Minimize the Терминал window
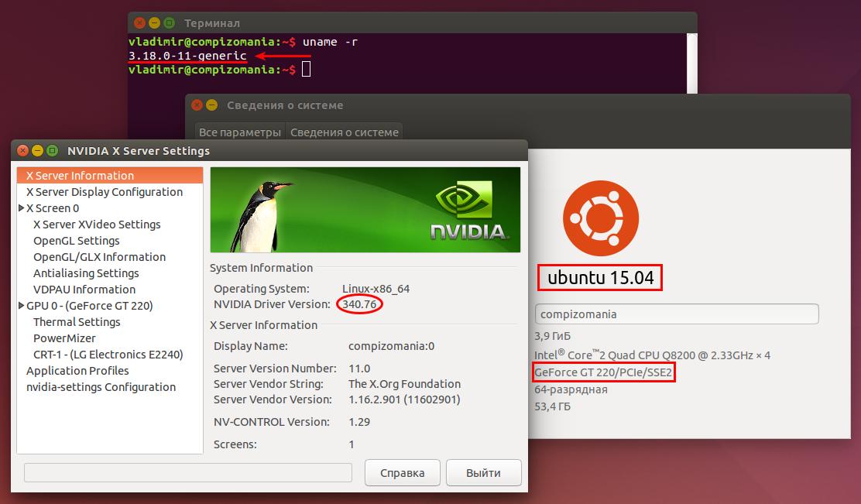This screenshot has width=861, height=504. pos(154,23)
